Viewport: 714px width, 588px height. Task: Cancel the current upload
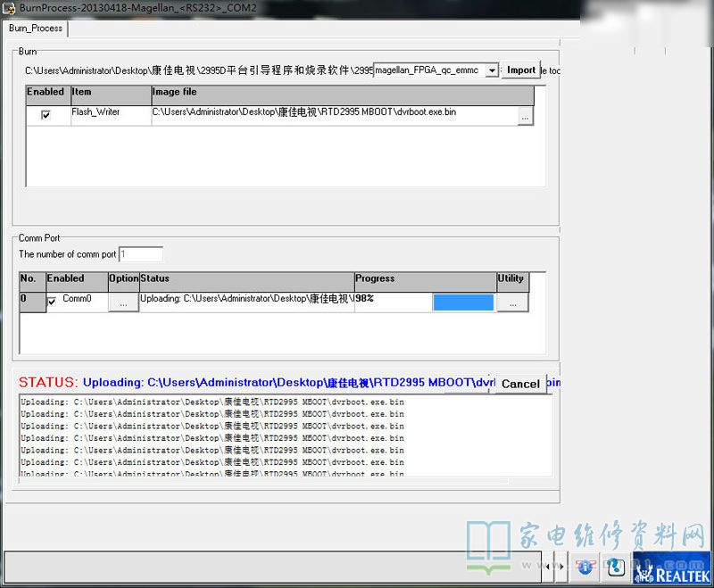coord(519,384)
